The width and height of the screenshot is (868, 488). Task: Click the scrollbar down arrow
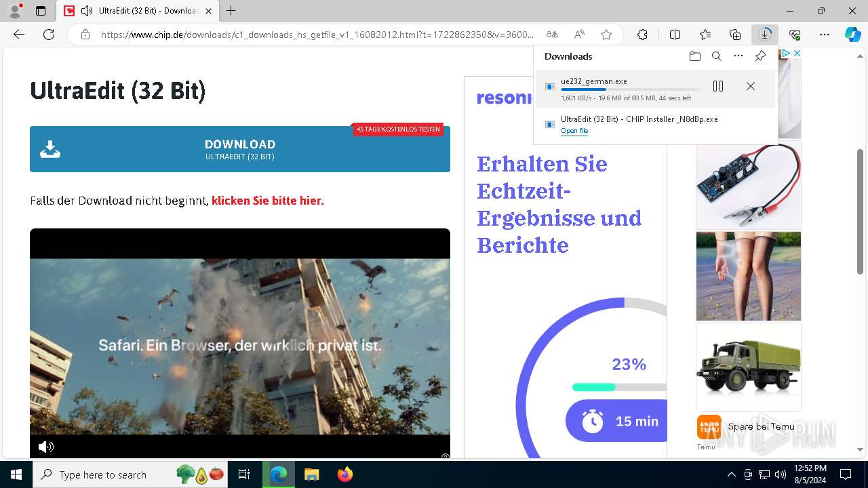861,449
